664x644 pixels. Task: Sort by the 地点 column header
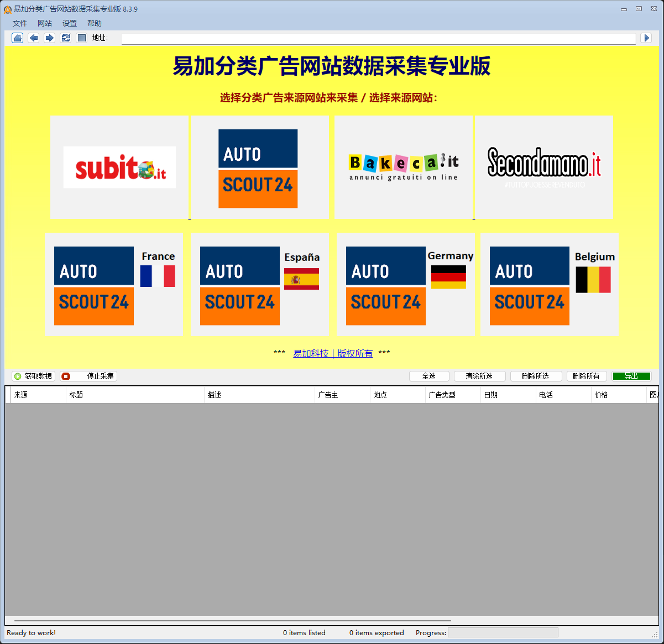coord(398,395)
